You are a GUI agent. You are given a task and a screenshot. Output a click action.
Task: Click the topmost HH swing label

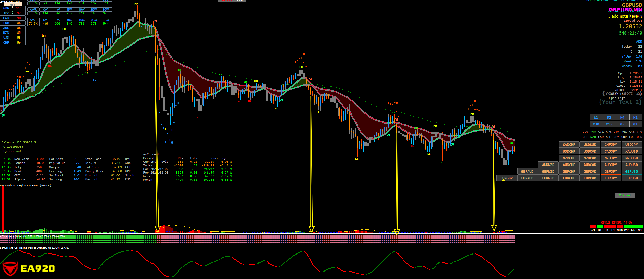click(136, 4)
